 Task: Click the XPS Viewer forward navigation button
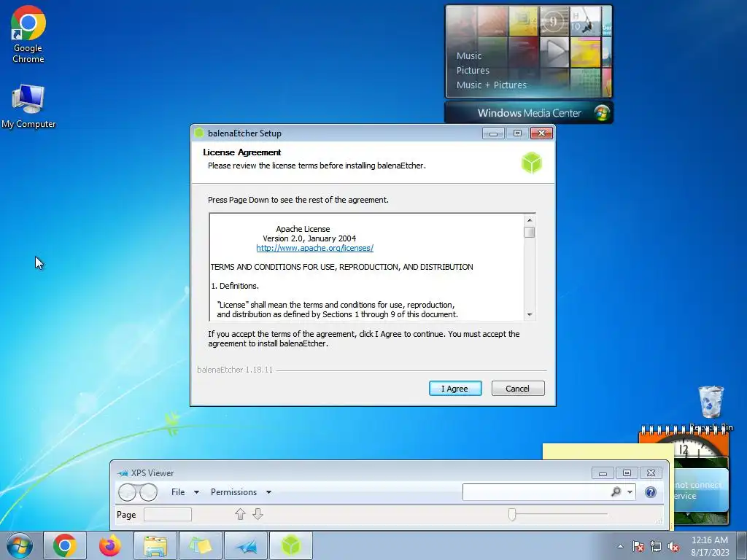point(148,492)
